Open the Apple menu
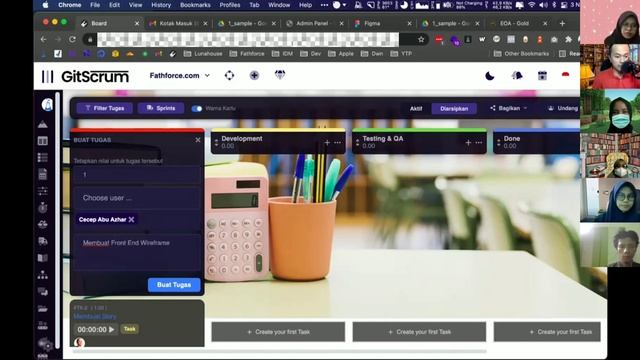This screenshot has height=360, width=640. [45, 5]
